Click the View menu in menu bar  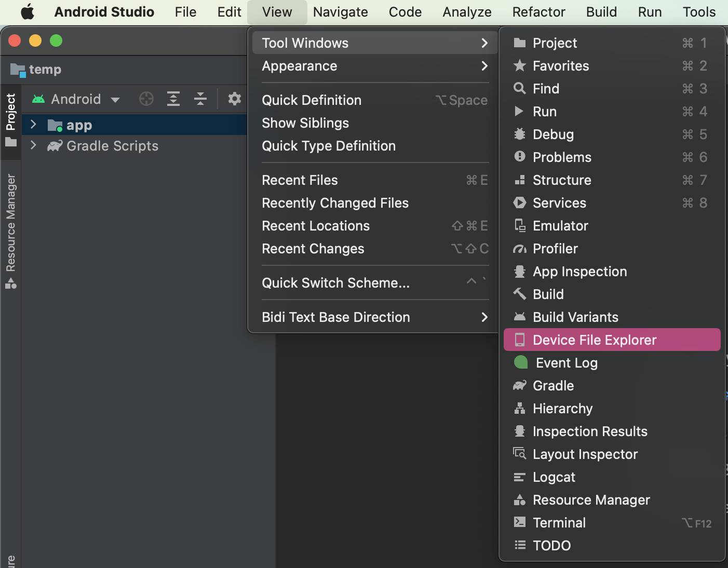[x=277, y=12]
